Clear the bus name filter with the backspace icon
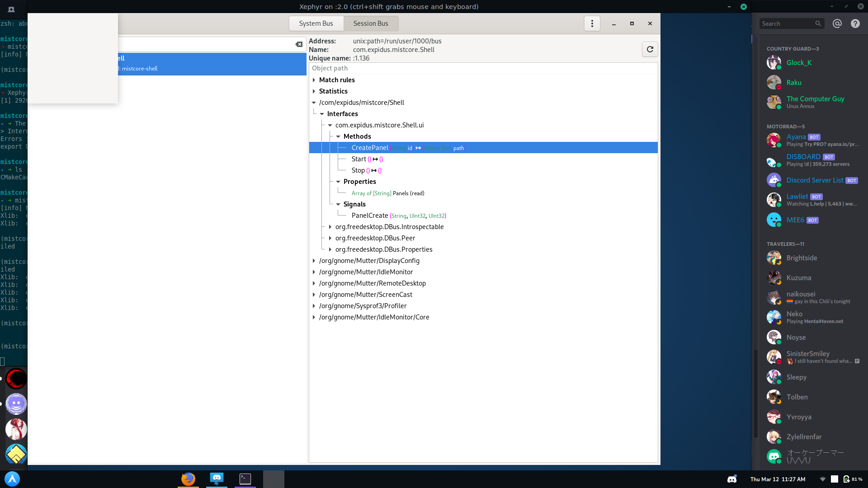The width and height of the screenshot is (868, 488). coord(299,44)
